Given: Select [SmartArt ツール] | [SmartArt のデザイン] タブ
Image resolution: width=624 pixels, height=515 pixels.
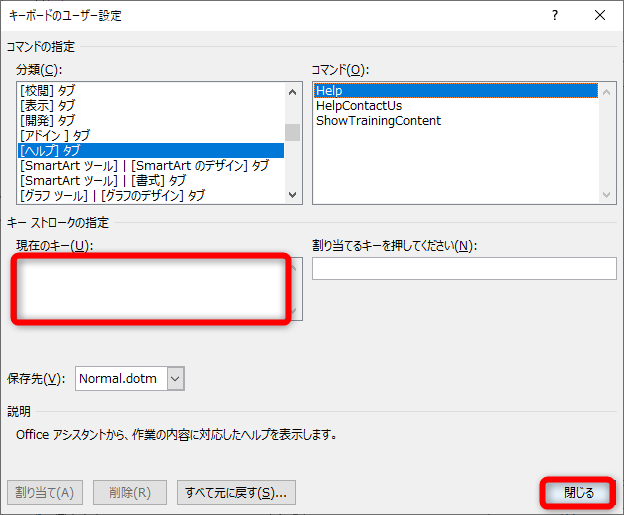Looking at the screenshot, I should point(151,166).
